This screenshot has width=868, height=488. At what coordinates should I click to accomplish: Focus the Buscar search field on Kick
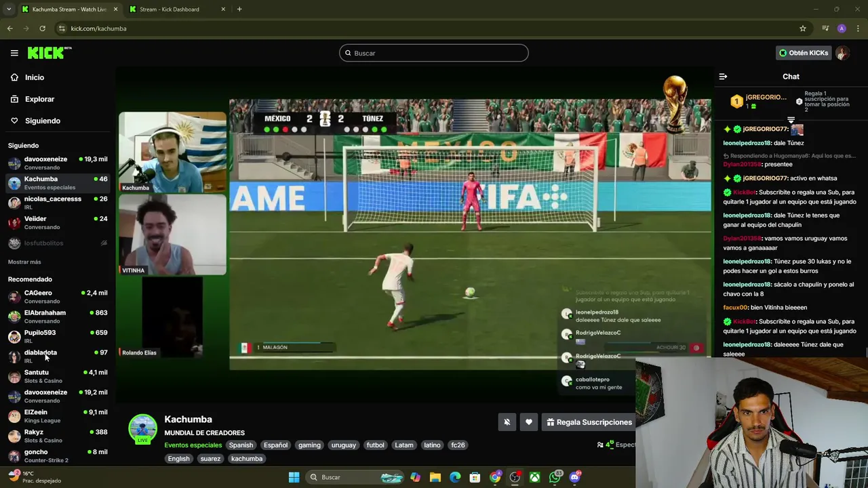click(434, 53)
